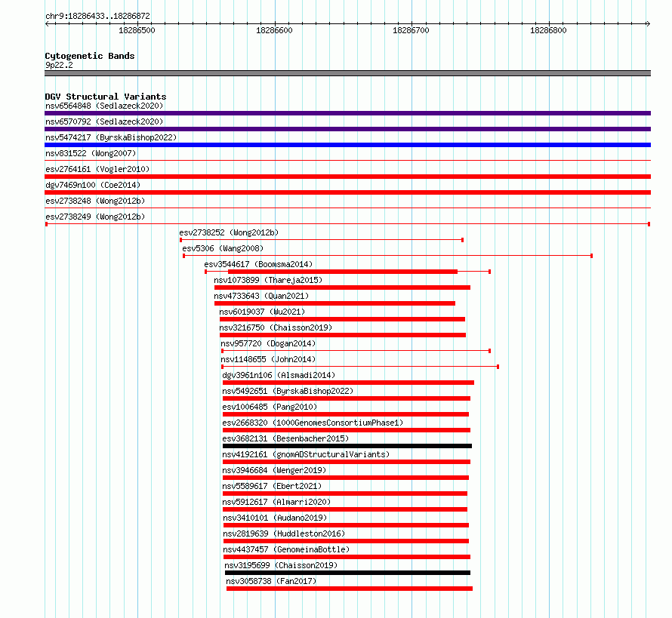Select nsv3216750 (Chaisson2019) label

click(276, 327)
